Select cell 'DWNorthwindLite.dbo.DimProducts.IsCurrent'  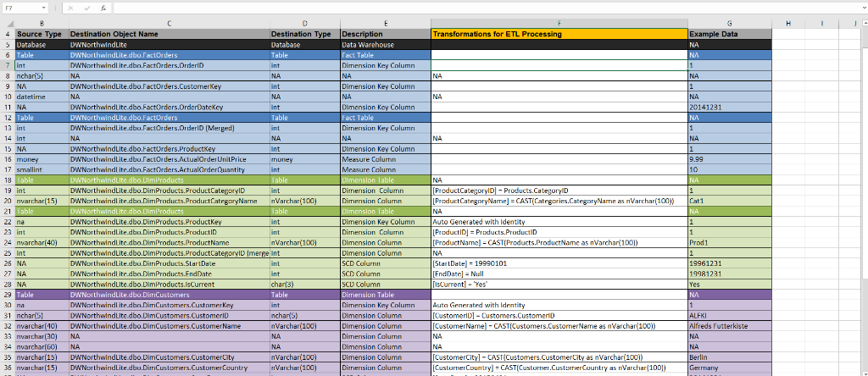tap(170, 285)
